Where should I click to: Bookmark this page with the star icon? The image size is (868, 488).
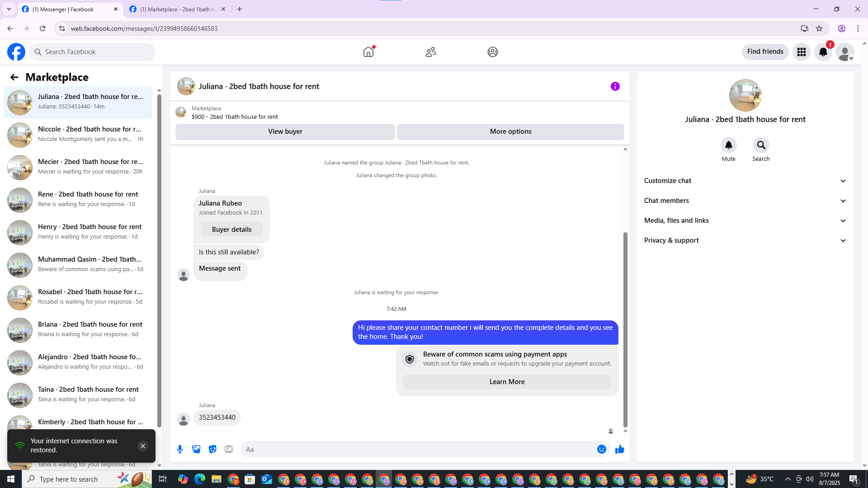point(819,28)
